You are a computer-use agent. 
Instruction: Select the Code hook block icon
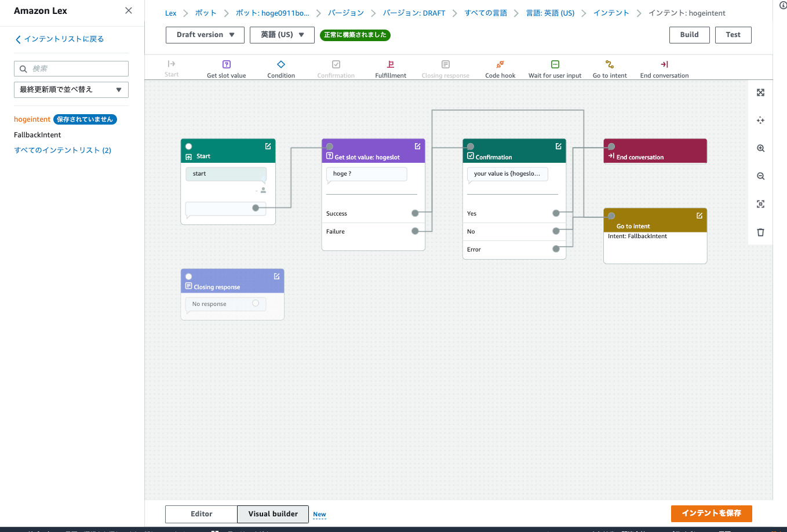(x=500, y=64)
